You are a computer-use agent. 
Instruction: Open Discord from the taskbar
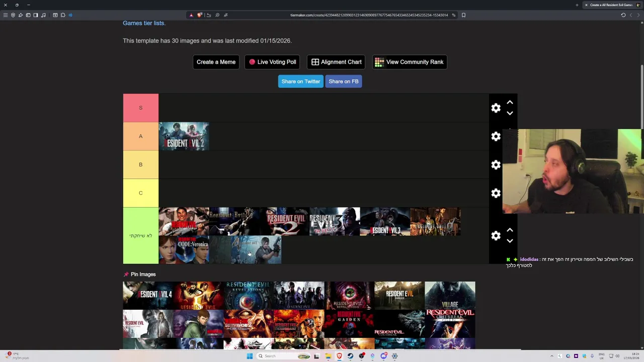click(x=383, y=356)
